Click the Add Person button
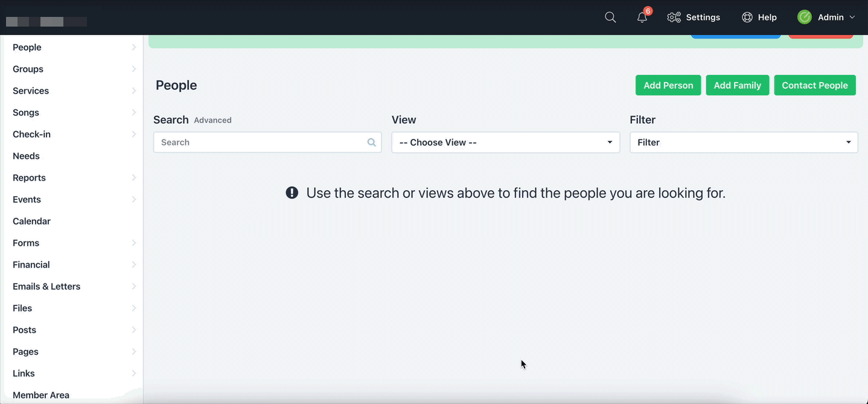 [x=668, y=85]
